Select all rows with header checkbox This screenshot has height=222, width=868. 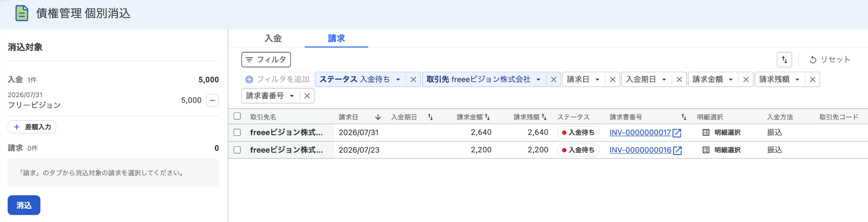coord(237,116)
